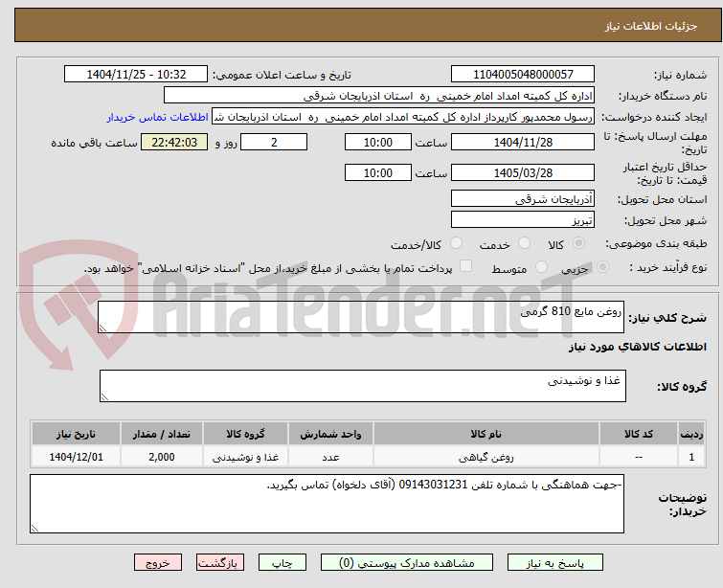Click the گروه کالا textarea resize handle

104,396
